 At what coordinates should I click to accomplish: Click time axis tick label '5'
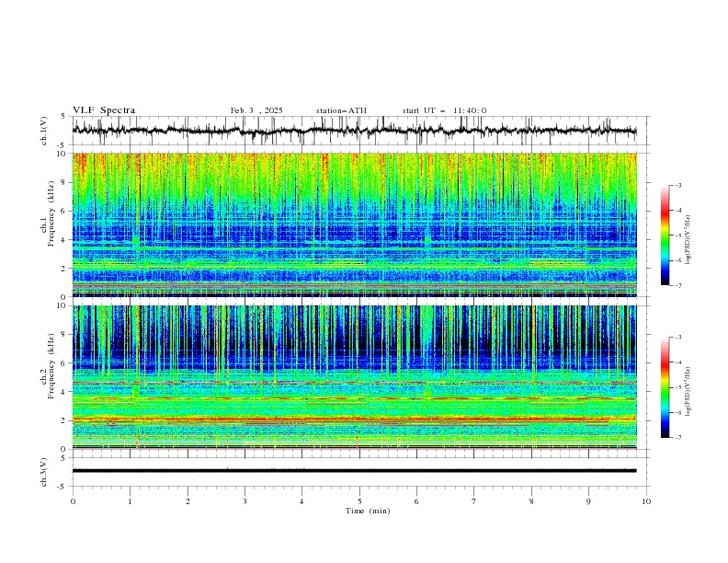(x=359, y=501)
